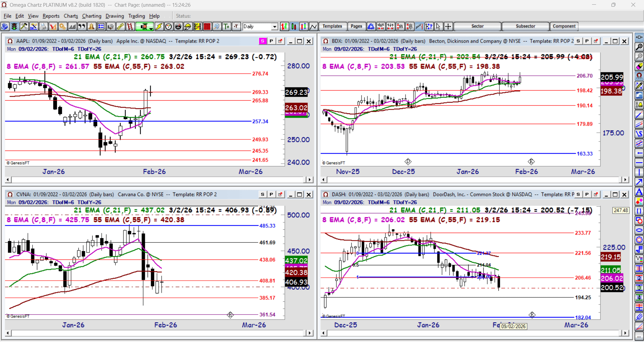Screen dimensions: 644x342
Task: Click the zoom out magnifier in right toolbar
Action: tap(639, 57)
